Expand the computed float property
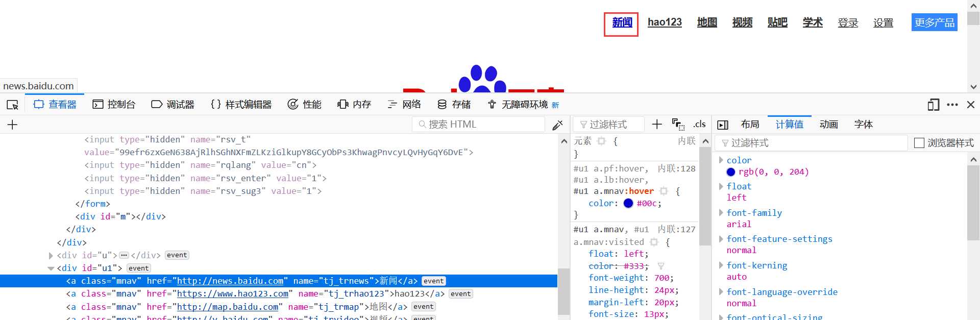The height and width of the screenshot is (320, 980). (721, 186)
